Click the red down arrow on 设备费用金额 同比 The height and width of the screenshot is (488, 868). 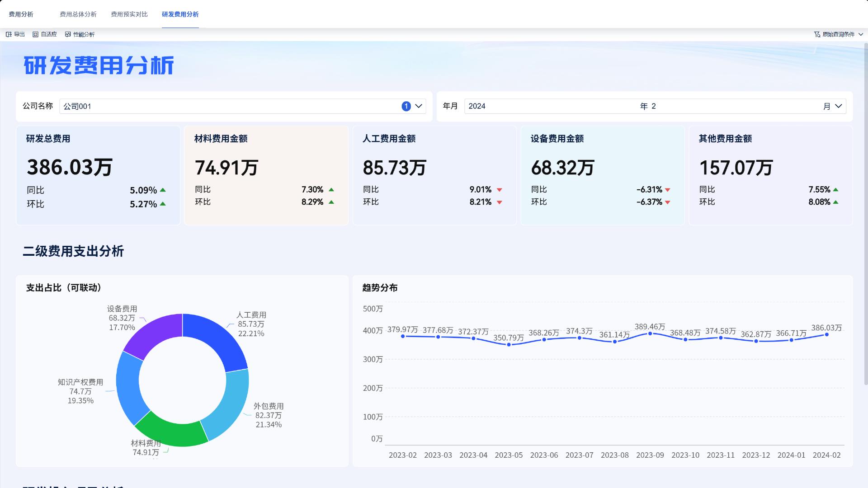pyautogui.click(x=667, y=190)
